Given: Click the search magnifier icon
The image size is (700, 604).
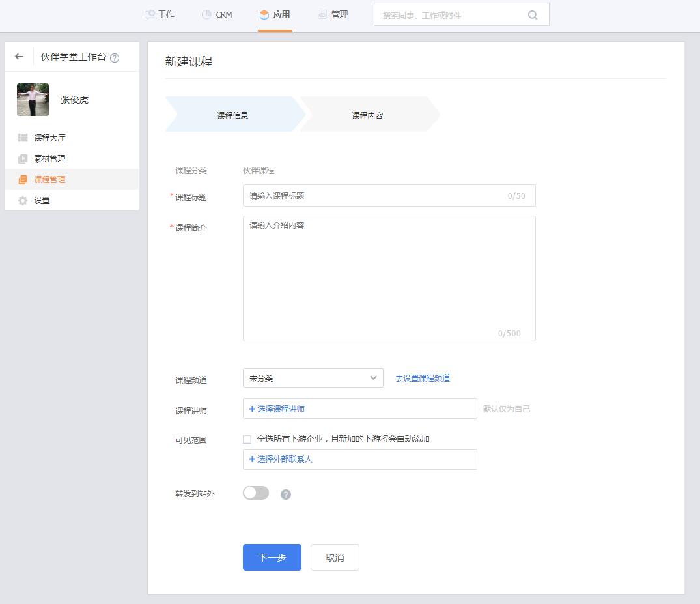Looking at the screenshot, I should click(532, 15).
